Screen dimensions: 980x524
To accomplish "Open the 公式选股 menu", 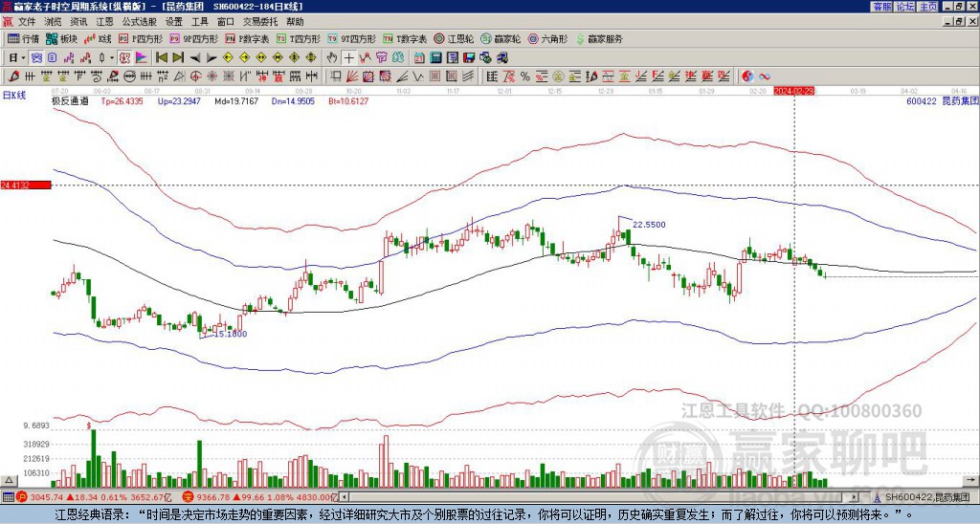I will tap(140, 22).
